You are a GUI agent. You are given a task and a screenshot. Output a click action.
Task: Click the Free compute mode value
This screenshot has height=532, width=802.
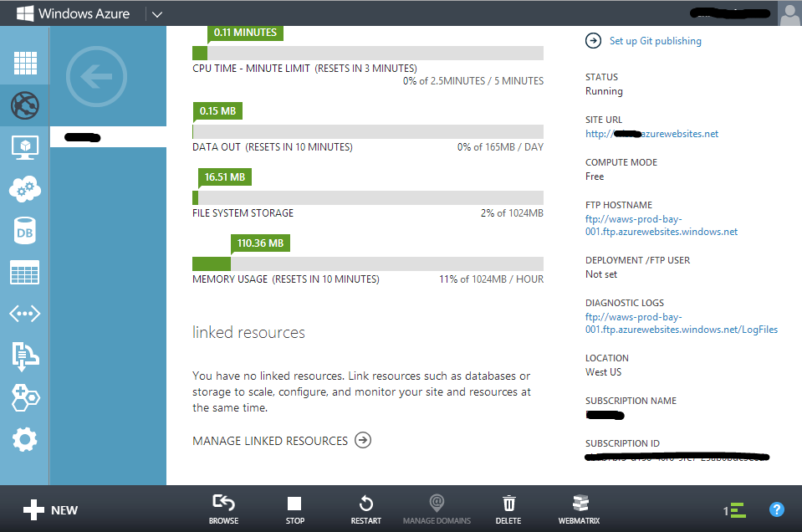(595, 176)
